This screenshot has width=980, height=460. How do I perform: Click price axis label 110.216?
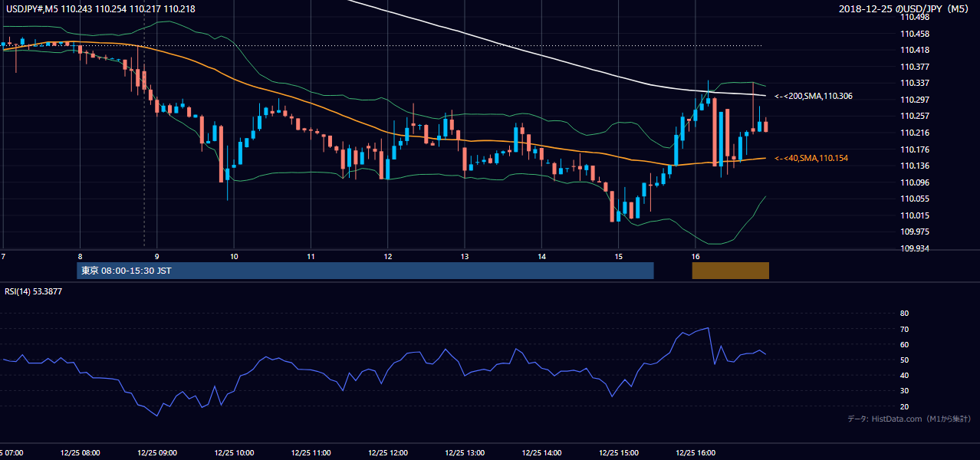tap(915, 133)
